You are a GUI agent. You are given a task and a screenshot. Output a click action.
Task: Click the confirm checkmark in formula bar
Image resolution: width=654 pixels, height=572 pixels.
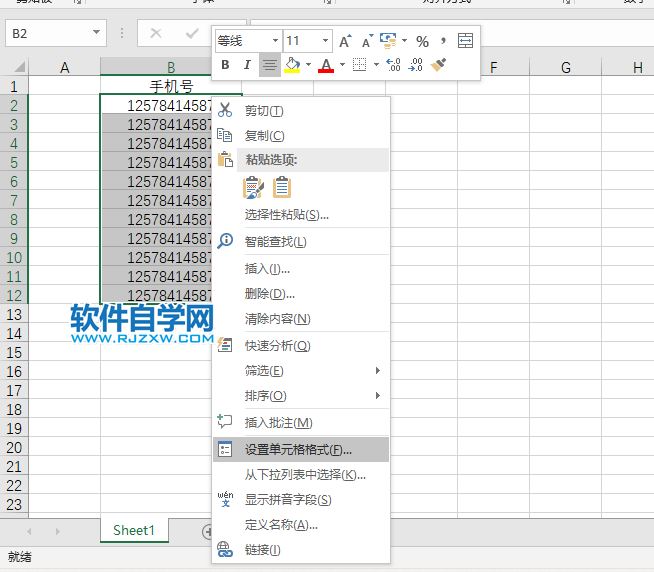[x=192, y=33]
